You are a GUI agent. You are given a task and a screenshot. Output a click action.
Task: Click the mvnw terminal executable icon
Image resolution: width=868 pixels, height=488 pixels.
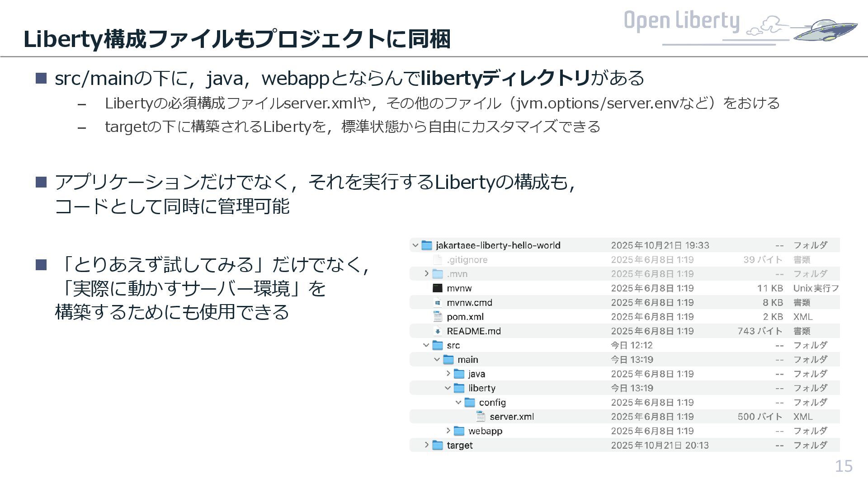click(x=437, y=288)
